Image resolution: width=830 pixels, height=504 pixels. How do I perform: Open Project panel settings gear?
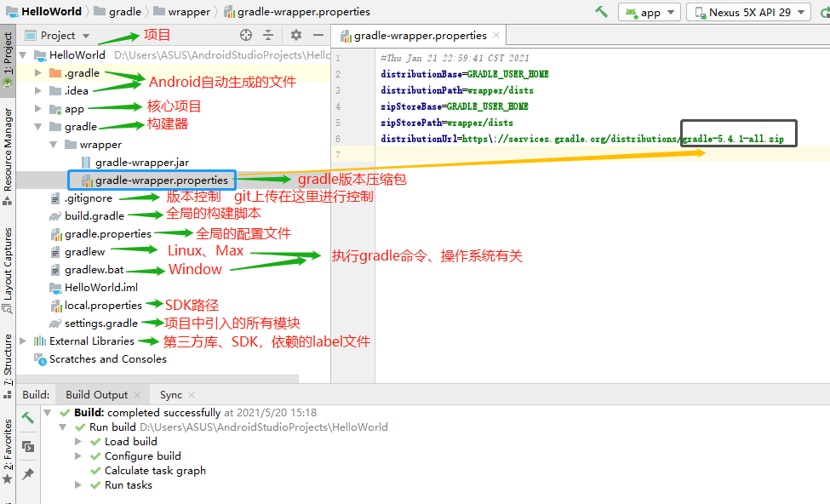(296, 36)
